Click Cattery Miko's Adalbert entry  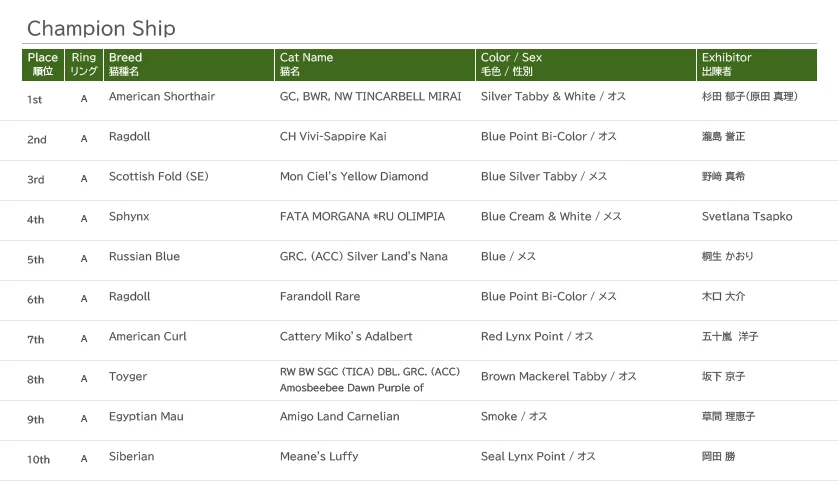point(346,337)
